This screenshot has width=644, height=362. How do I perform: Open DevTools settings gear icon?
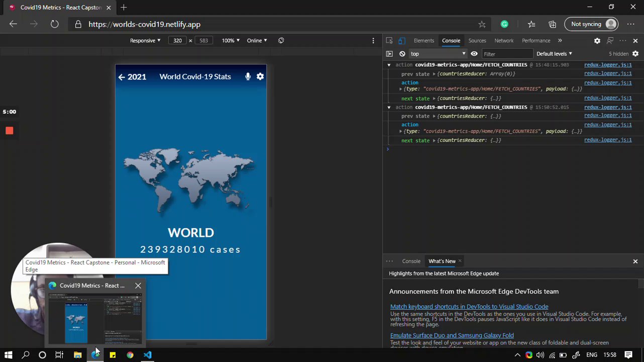click(x=597, y=41)
